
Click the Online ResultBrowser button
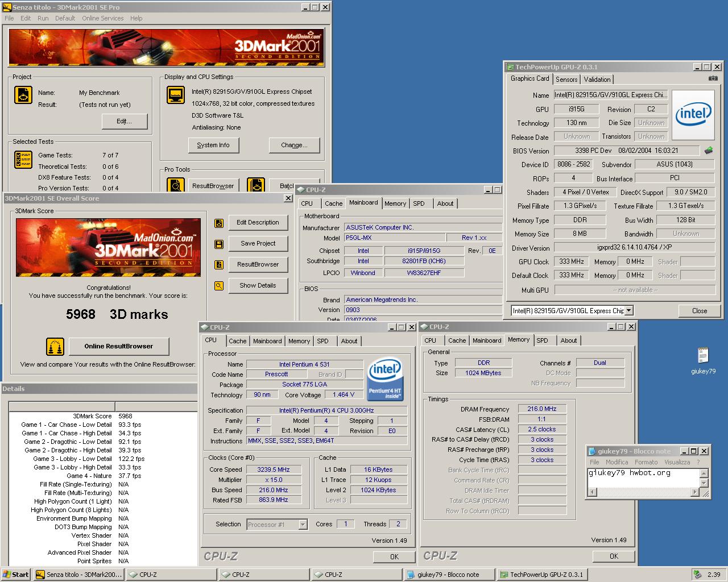tap(118, 346)
